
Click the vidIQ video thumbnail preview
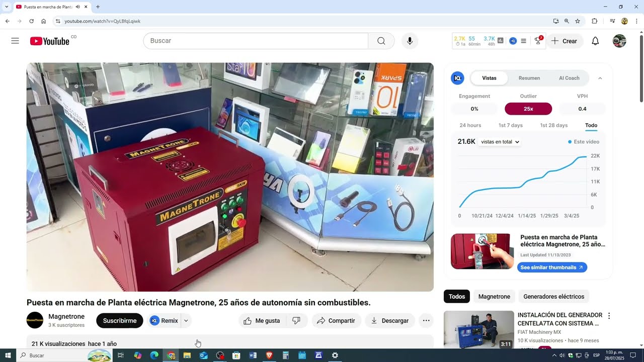pos(482,251)
